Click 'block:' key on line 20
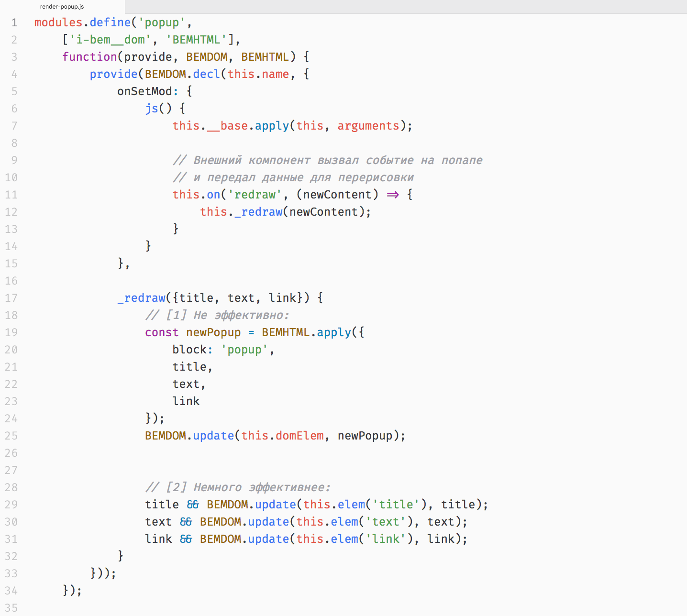Image resolution: width=687 pixels, height=616 pixels. point(193,350)
